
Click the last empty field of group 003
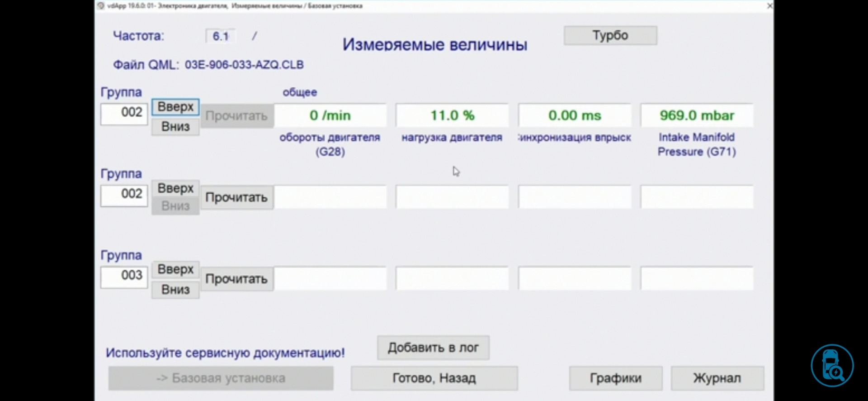click(697, 278)
